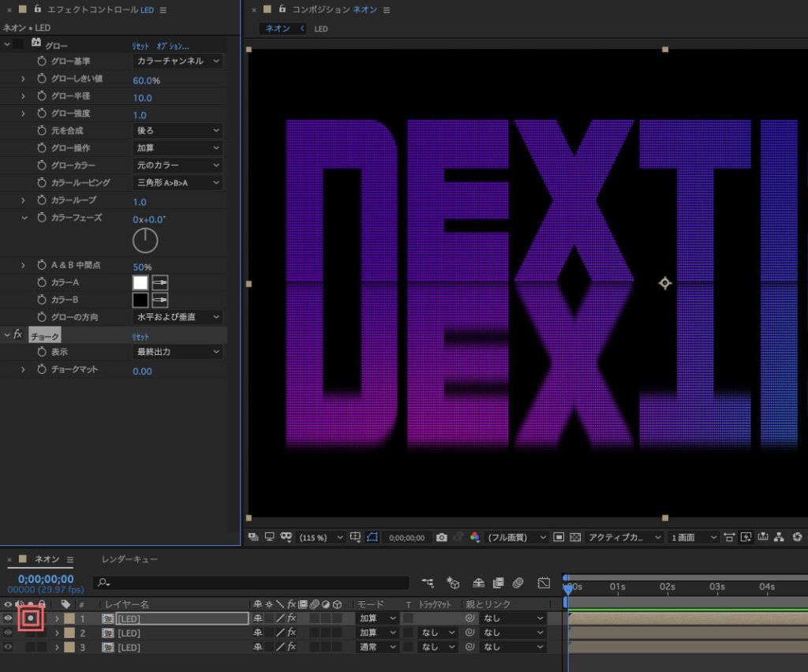The width and height of the screenshot is (808, 672).
Task: Open the viewer magnification (115 %) dropdown
Action: point(321,537)
